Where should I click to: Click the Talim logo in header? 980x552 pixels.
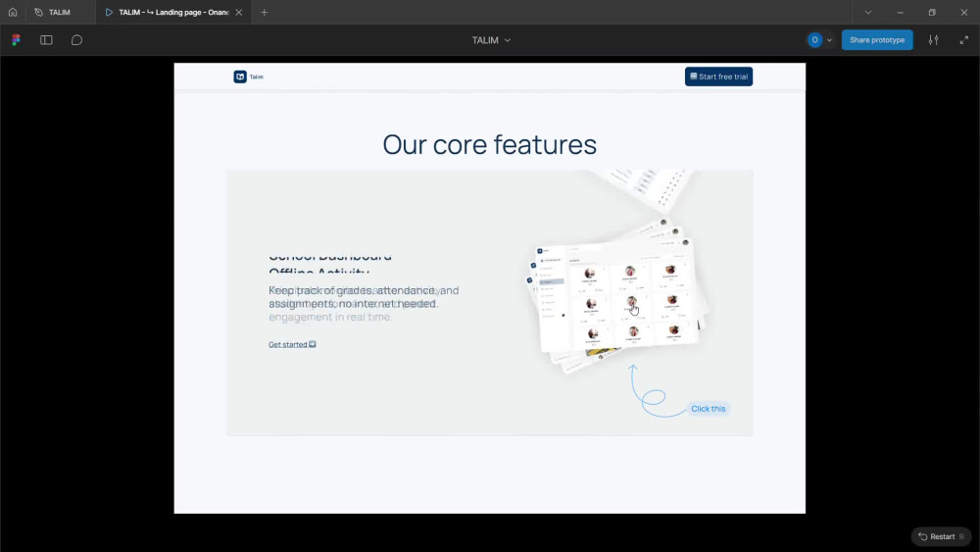click(249, 76)
